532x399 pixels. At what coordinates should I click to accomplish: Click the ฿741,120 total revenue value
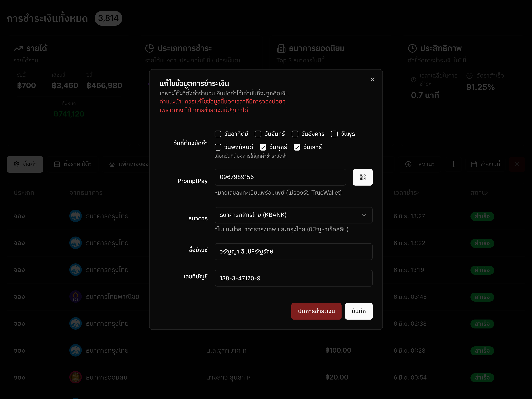coord(69,114)
